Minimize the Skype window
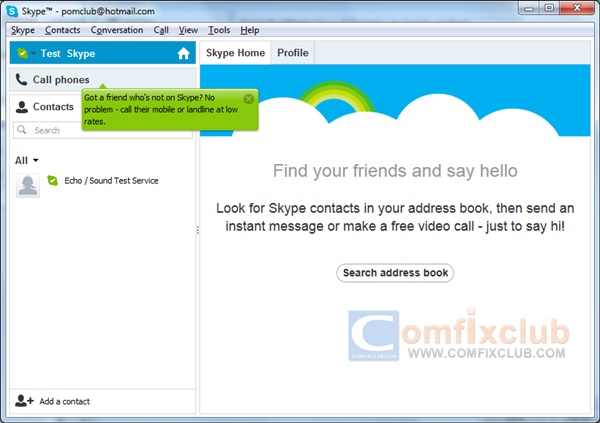 tap(530, 8)
